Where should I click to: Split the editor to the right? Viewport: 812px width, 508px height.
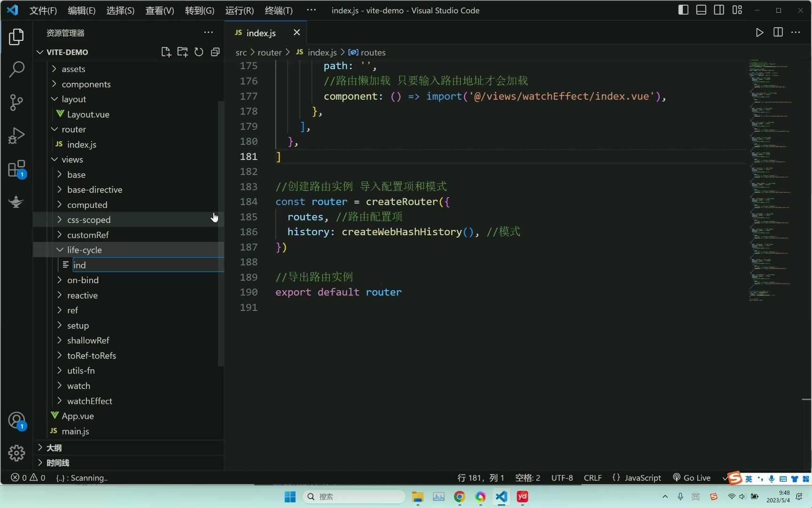click(778, 32)
